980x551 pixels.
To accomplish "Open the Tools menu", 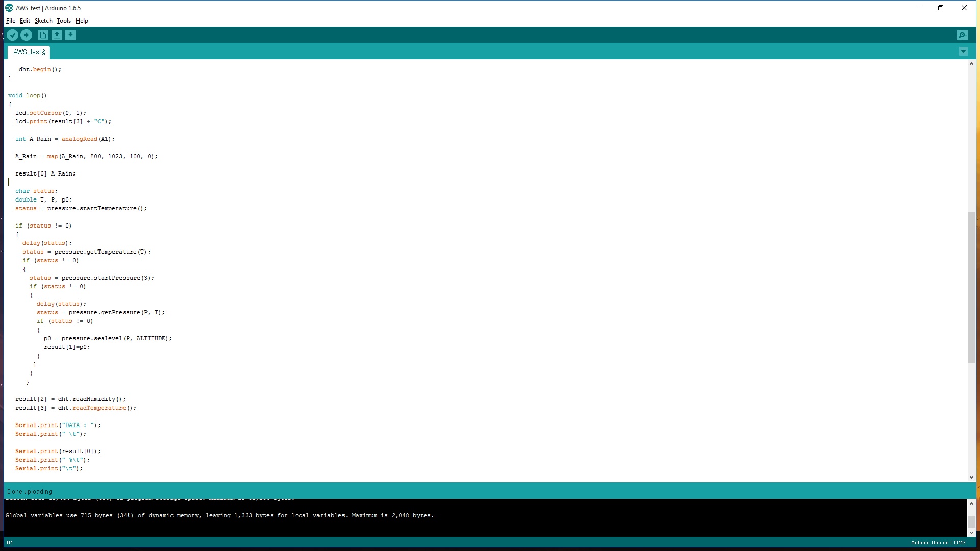I will tap(64, 21).
